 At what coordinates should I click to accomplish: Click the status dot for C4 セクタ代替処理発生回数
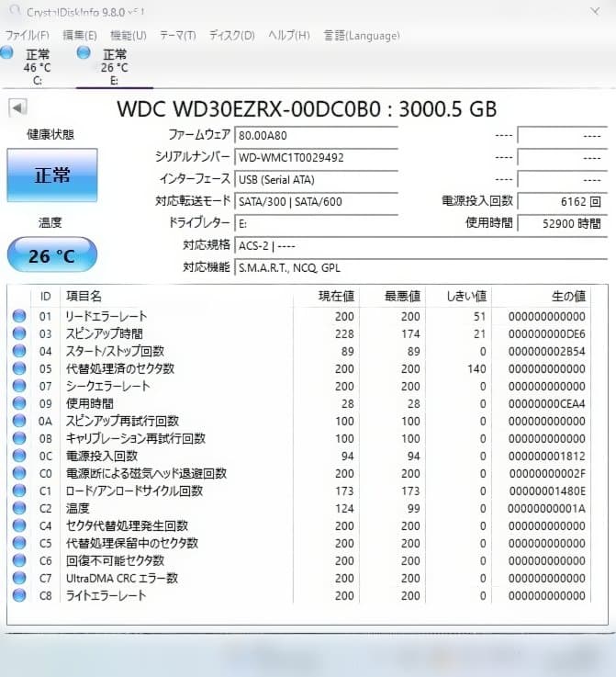(x=19, y=525)
